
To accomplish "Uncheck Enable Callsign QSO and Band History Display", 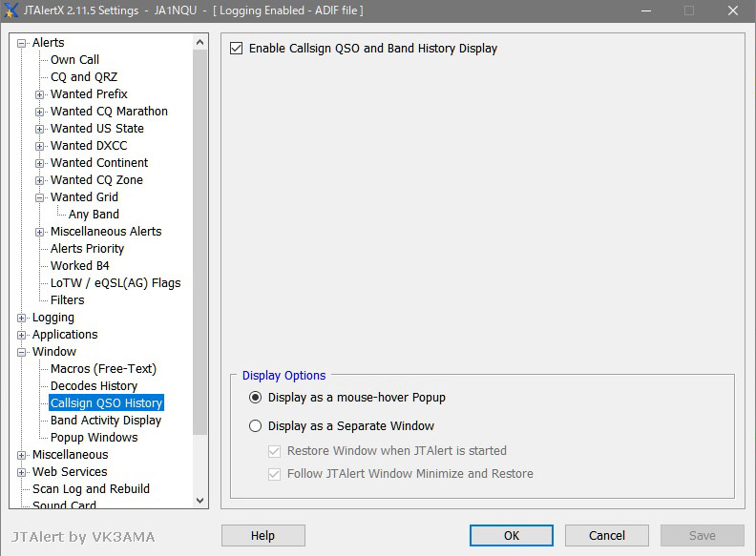I will click(237, 49).
